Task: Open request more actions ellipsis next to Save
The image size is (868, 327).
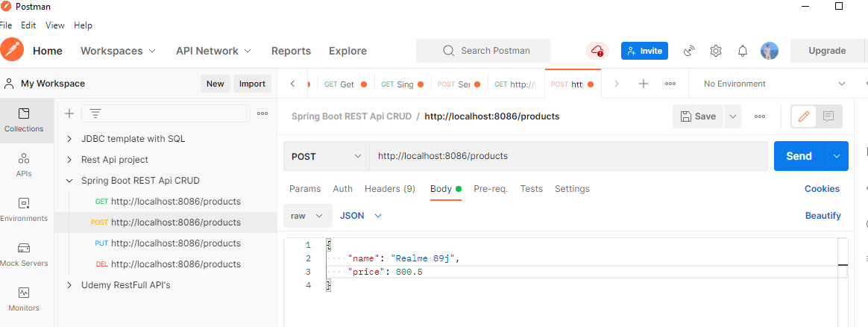Action: click(760, 116)
